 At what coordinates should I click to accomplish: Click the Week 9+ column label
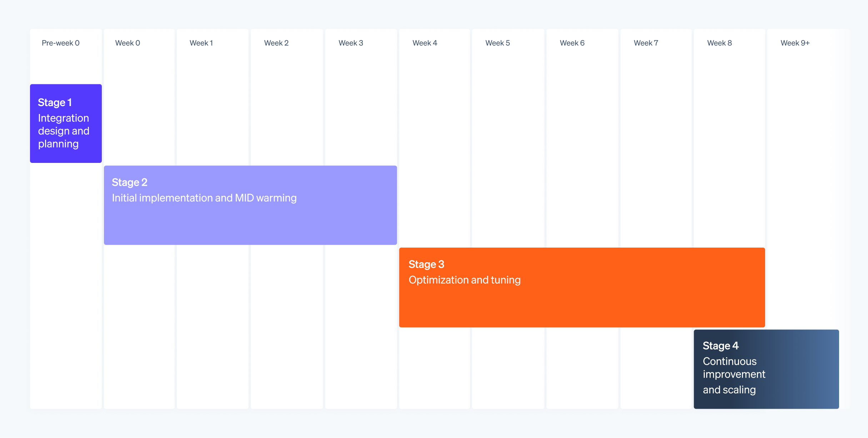(x=795, y=43)
